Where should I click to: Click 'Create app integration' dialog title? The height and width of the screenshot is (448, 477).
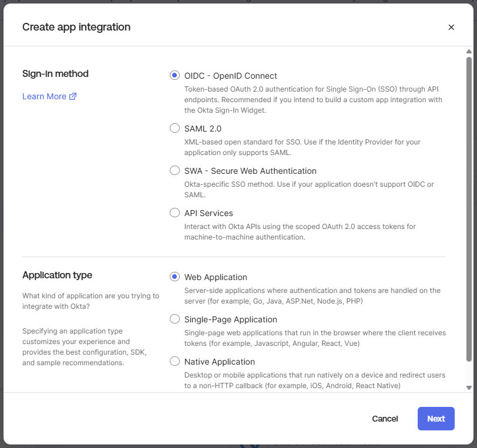[x=76, y=27]
